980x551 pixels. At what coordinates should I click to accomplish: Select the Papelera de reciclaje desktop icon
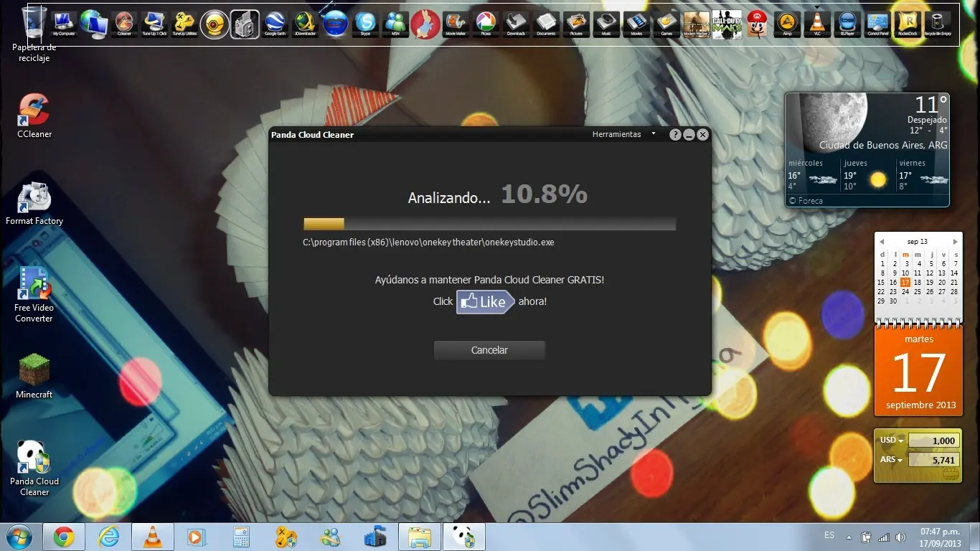(x=34, y=34)
